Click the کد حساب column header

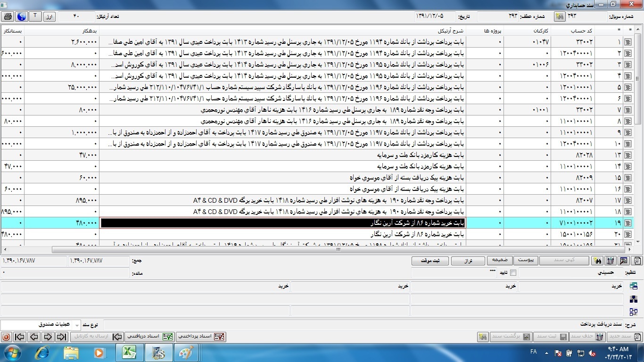click(572, 31)
